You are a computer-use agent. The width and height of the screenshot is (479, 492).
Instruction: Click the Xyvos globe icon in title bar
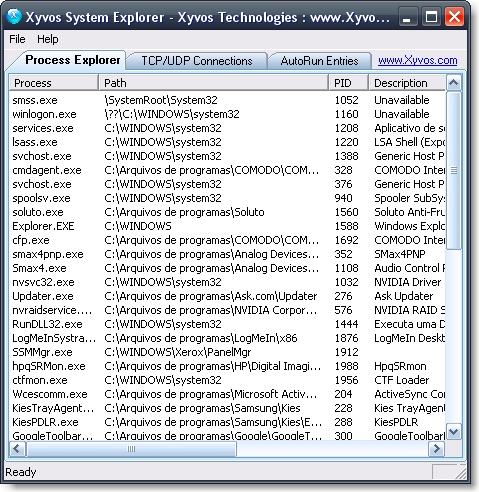[14, 16]
